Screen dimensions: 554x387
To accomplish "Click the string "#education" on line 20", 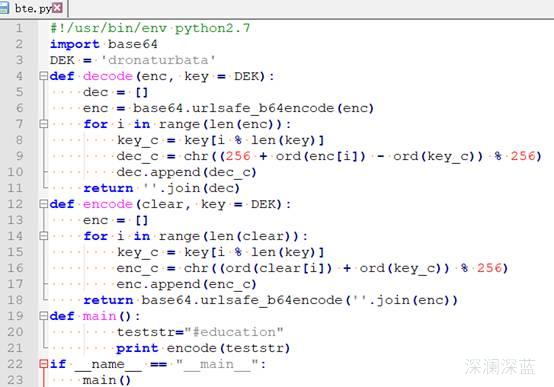I will pos(234,332).
